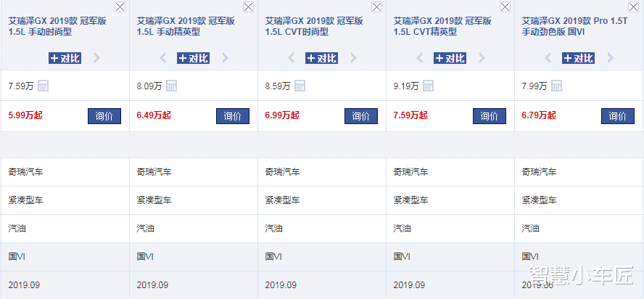Click 询价 next to 7.59万起

click(x=490, y=116)
